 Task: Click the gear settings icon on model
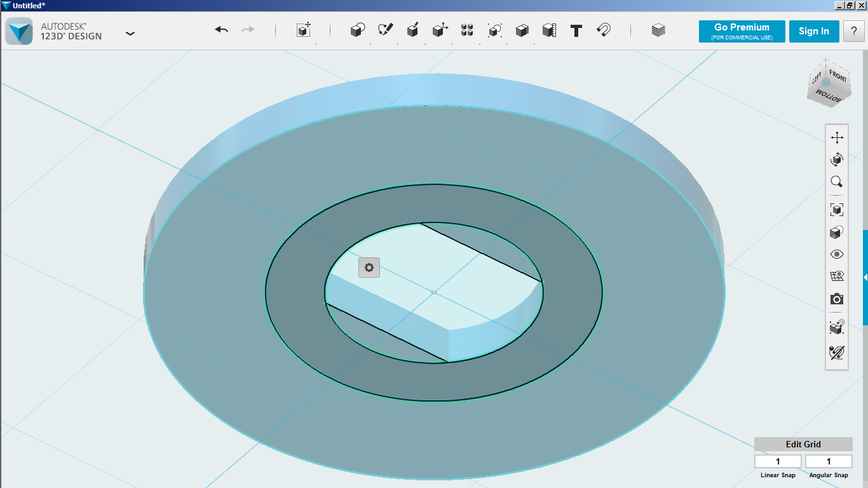369,268
